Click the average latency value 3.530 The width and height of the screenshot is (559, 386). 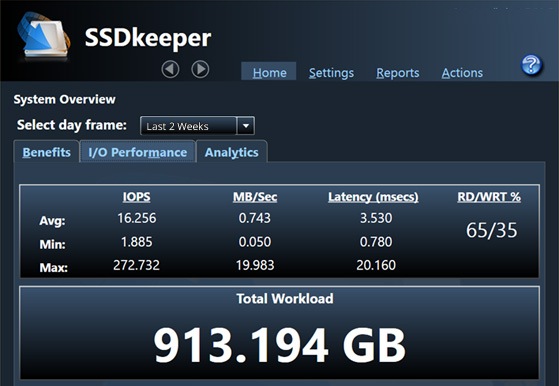pyautogui.click(x=376, y=218)
